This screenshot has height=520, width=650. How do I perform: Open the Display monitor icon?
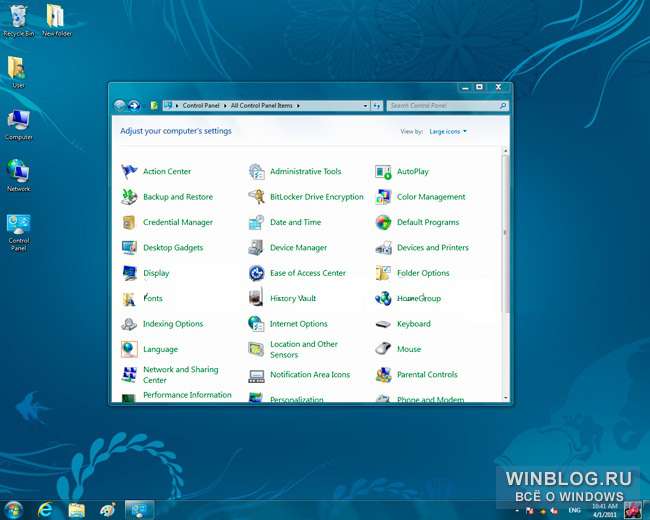tap(129, 273)
